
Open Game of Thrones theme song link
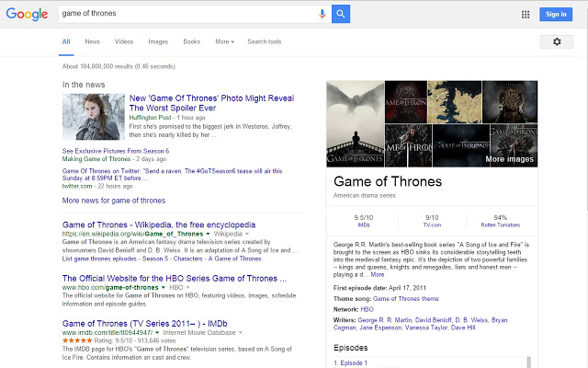[405, 299]
